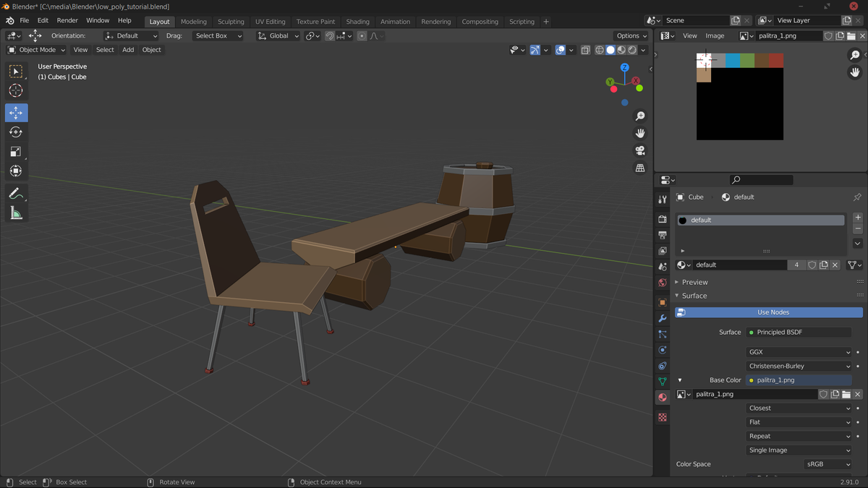Click the viewport pan hand icon
Screen dimensions: 868x488
pos(640,133)
